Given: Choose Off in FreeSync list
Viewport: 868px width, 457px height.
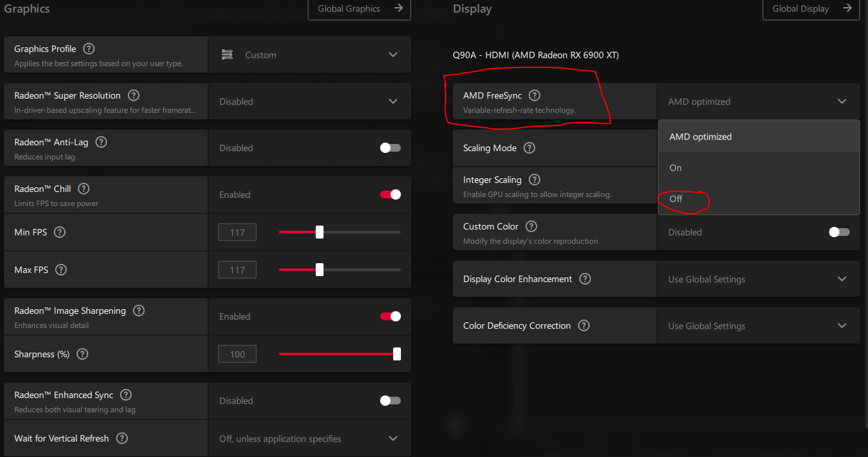Looking at the screenshot, I should [x=759, y=199].
